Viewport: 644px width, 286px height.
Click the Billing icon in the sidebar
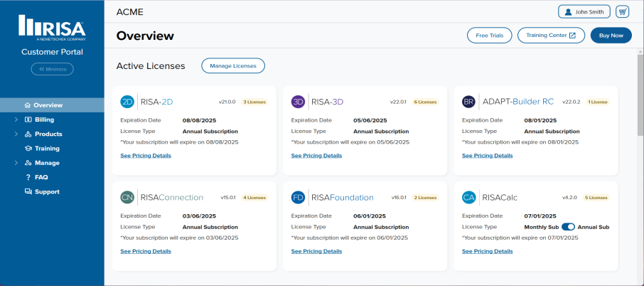(28, 120)
